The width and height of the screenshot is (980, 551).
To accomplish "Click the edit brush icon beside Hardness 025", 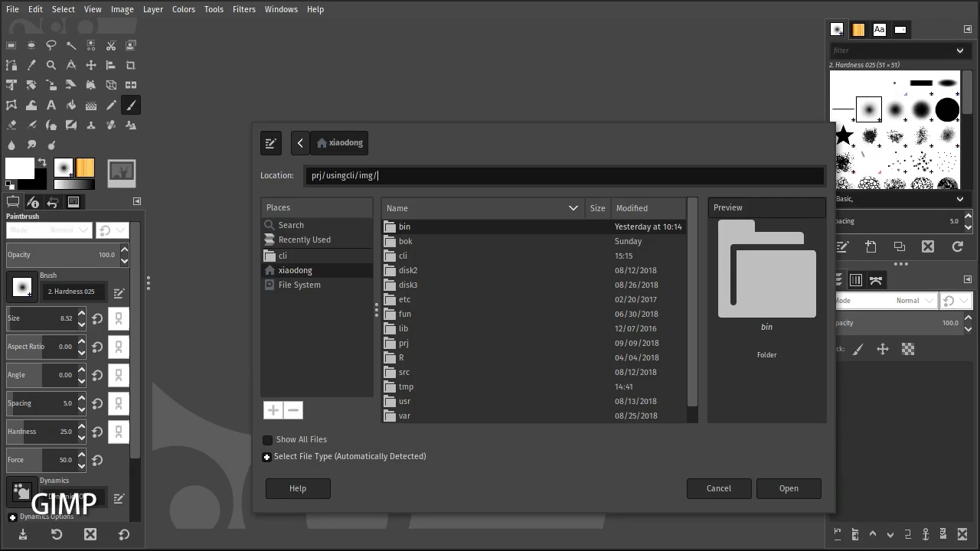I will tap(119, 292).
